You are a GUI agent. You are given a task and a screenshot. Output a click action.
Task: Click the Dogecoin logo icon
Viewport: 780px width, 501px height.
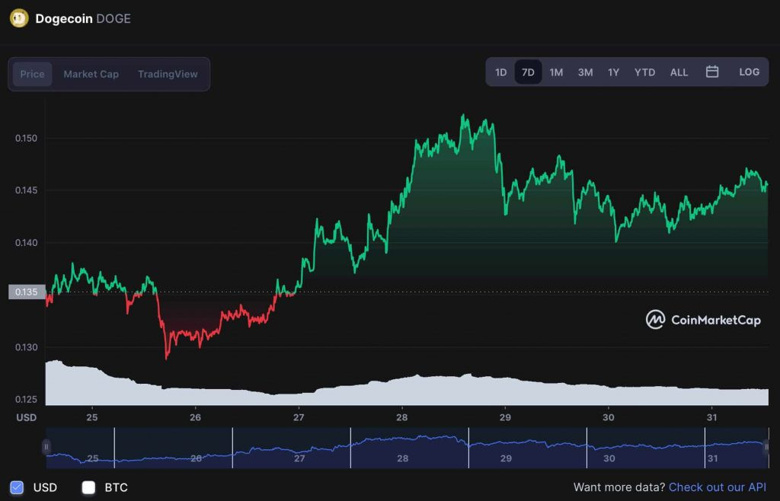pyautogui.click(x=19, y=18)
